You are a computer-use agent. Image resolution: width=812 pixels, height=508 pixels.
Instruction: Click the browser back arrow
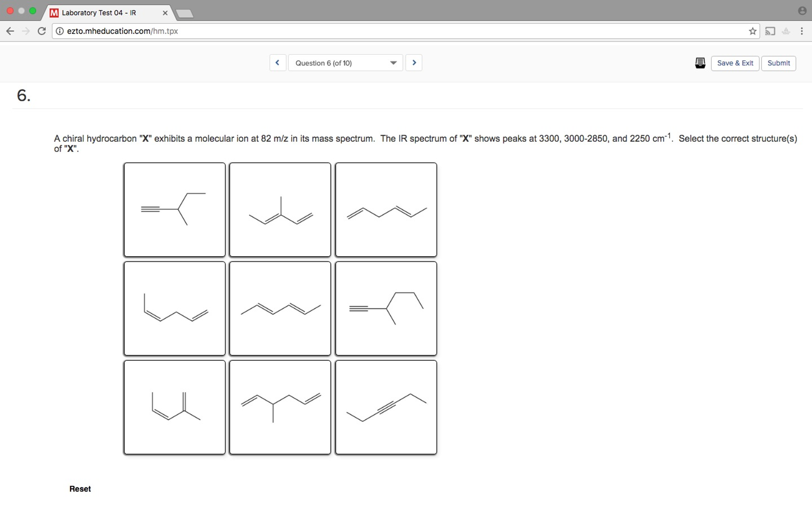tap(10, 31)
